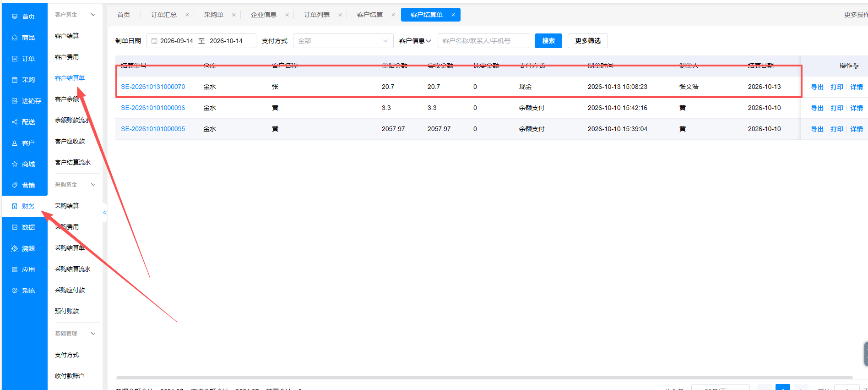Click the 财务 finance sidebar icon

[x=15, y=206]
